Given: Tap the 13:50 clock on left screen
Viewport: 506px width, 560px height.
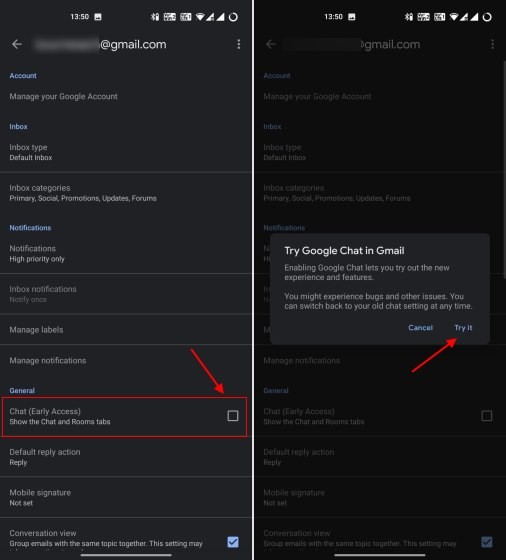Looking at the screenshot, I should (79, 17).
